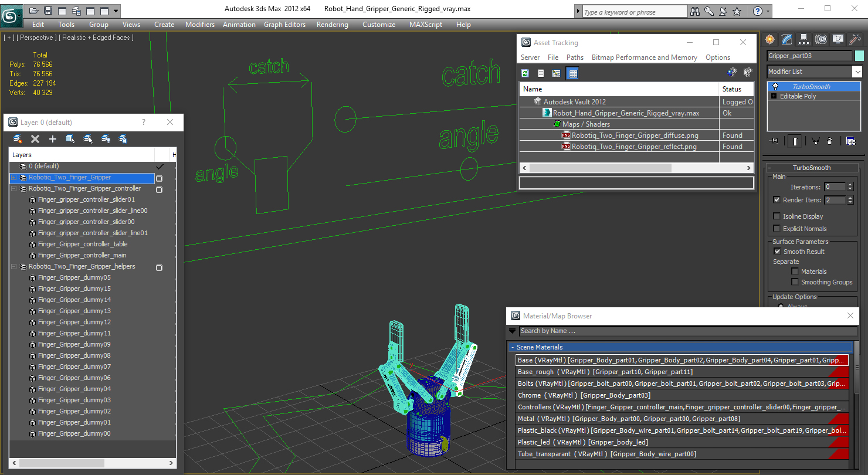The width and height of the screenshot is (868, 475).
Task: Enable Separate by Materials checkbox
Action: (x=795, y=272)
